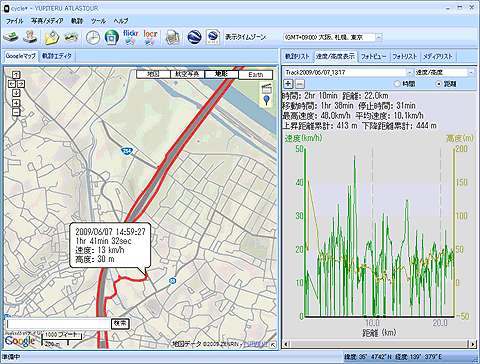This screenshot has height=364, width=480.
Task: Click the graph horizontal scrollbar
Action: coord(379,343)
